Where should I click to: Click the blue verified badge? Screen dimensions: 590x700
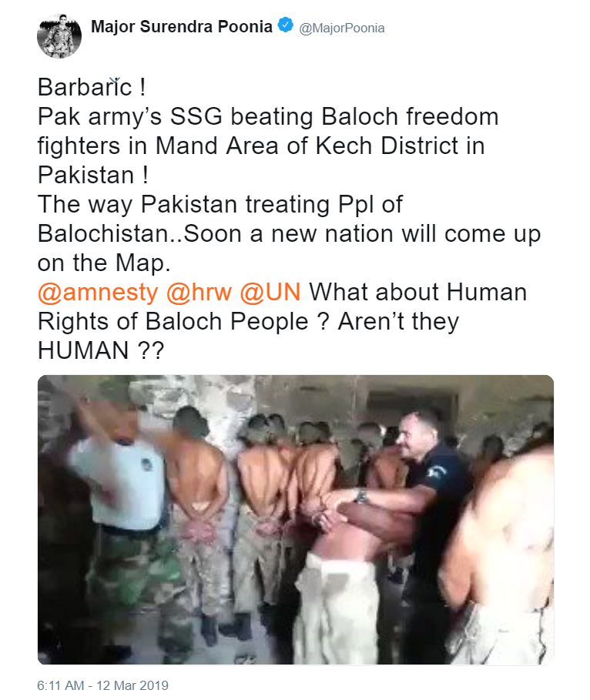[x=286, y=25]
